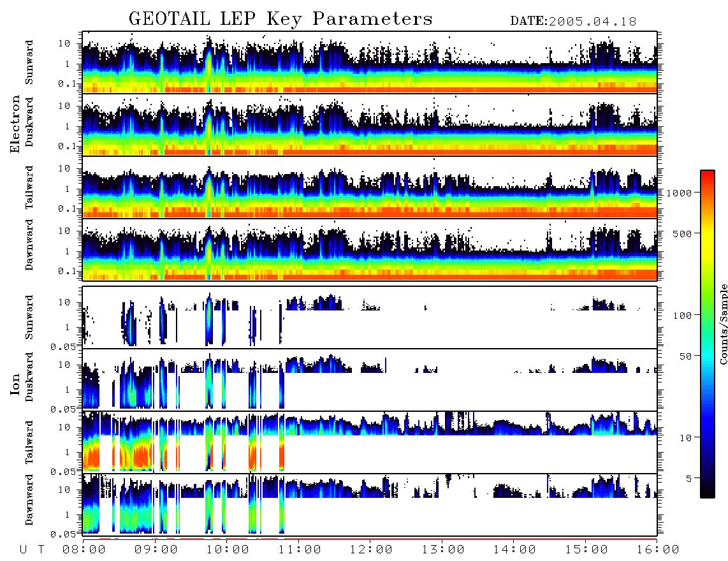Screen dimensions: 728x561
Task: Select the Electron 'Sunward' panel label
Action: [x=29, y=62]
